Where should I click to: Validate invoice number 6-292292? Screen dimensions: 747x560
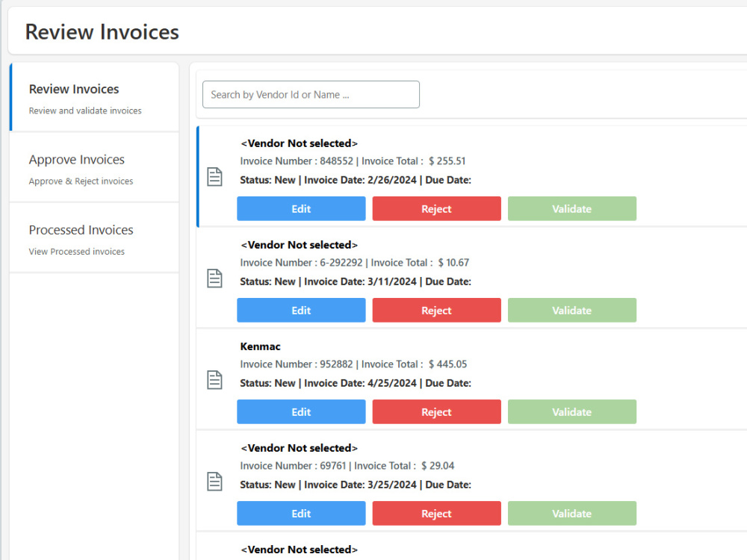[x=571, y=310]
